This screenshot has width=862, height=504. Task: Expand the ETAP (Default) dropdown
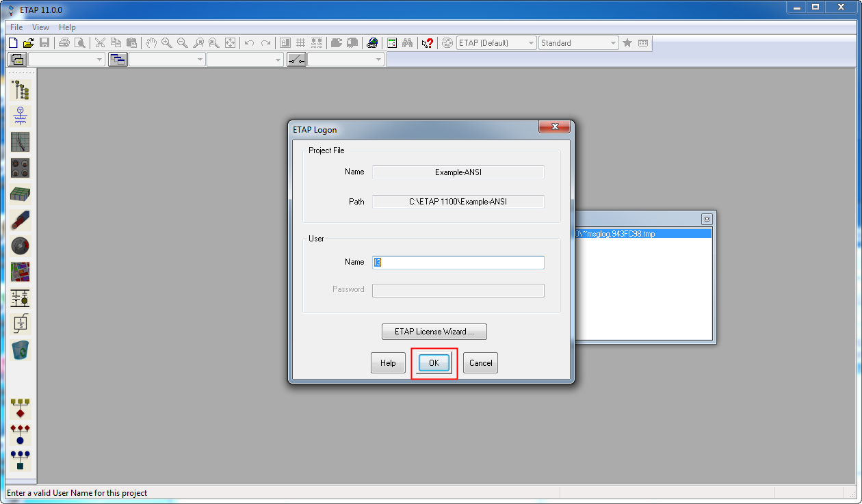[531, 43]
